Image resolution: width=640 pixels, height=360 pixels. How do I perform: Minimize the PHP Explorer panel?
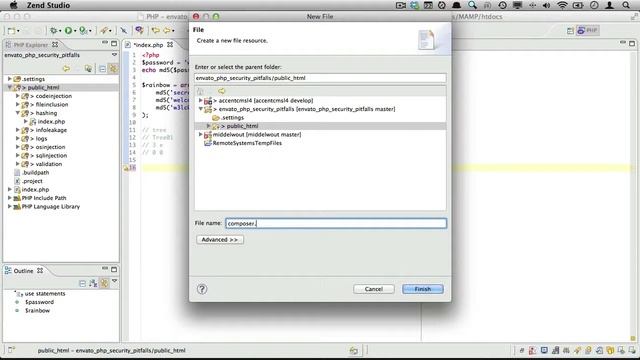click(105, 43)
